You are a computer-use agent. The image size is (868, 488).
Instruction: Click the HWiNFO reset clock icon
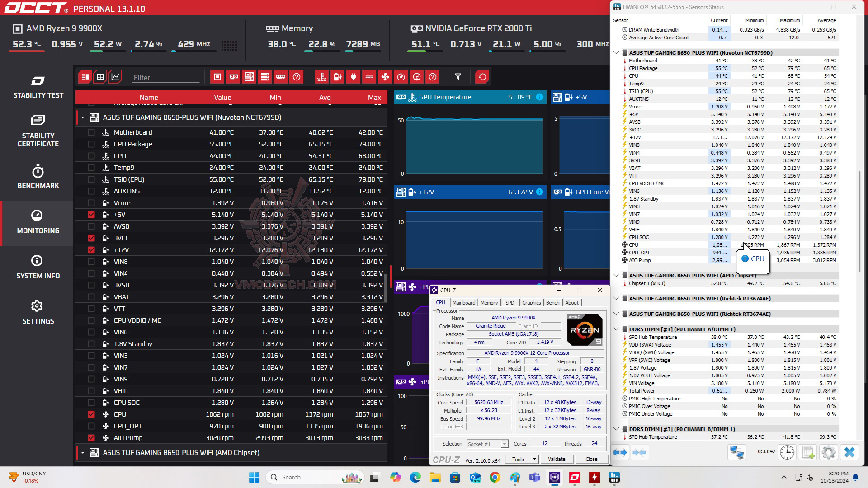pos(787,452)
